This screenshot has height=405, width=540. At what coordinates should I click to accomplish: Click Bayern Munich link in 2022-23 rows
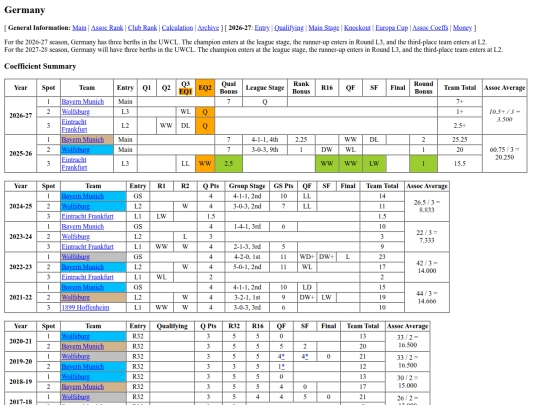(x=83, y=267)
